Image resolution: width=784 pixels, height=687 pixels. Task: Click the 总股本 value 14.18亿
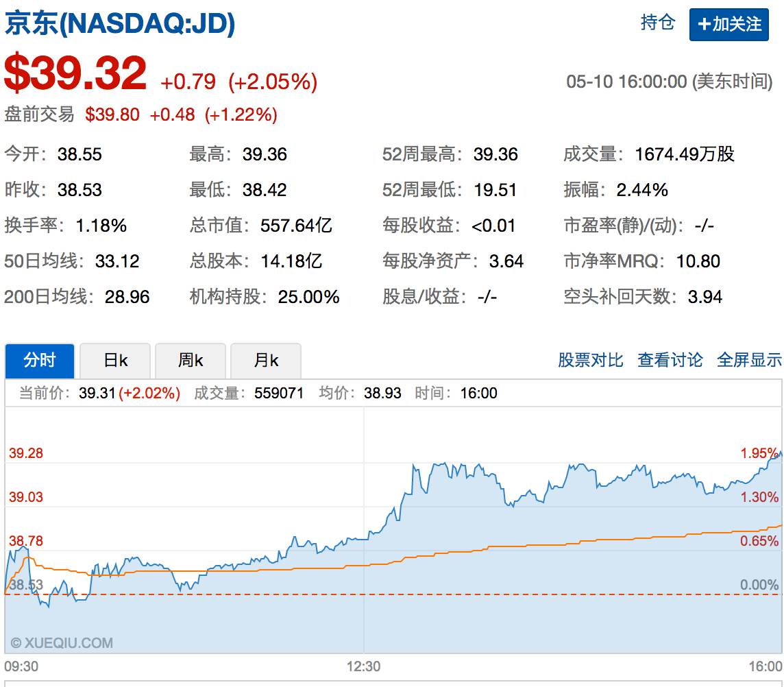[x=291, y=261]
